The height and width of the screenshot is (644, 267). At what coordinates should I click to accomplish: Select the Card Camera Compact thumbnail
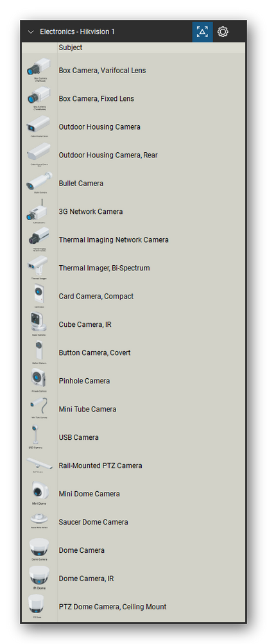coord(39,296)
